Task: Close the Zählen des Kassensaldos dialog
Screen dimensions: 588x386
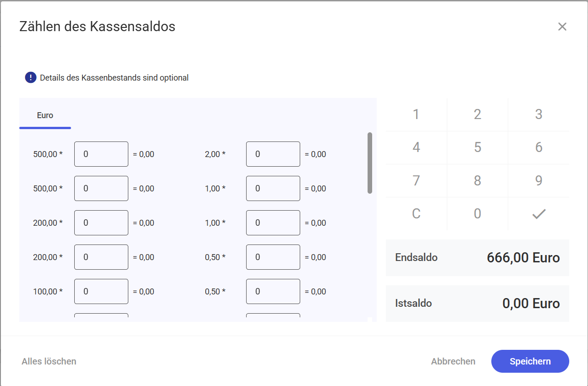Action: (x=562, y=27)
